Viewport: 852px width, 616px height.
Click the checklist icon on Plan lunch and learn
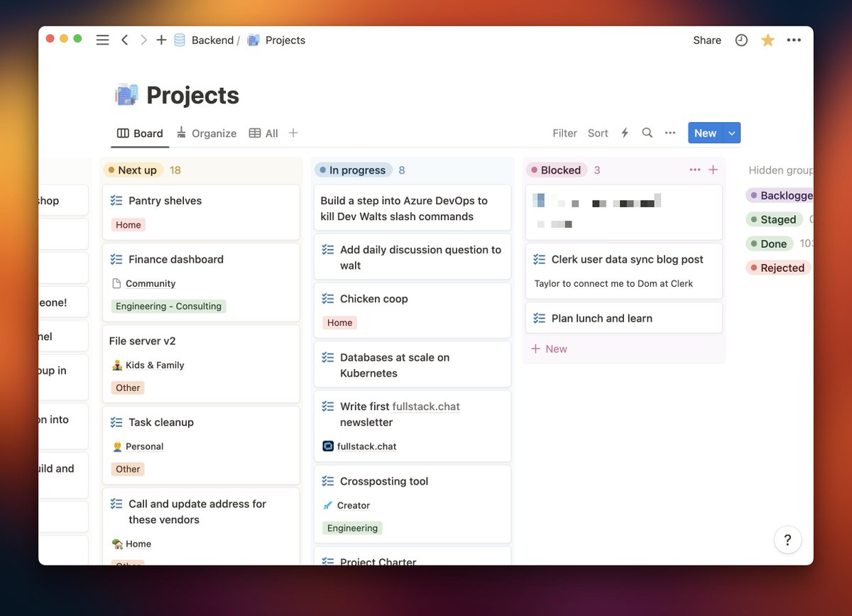coord(540,319)
